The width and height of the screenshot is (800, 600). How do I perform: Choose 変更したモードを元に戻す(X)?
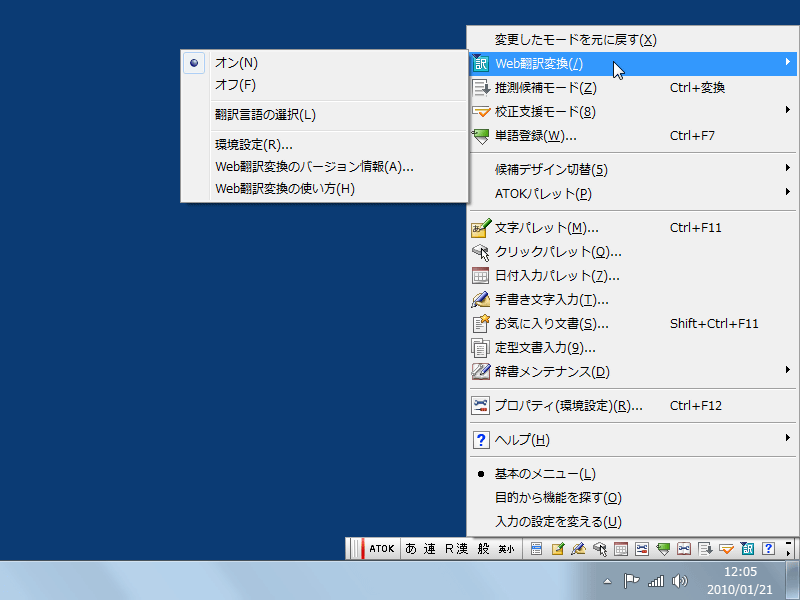click(x=633, y=40)
